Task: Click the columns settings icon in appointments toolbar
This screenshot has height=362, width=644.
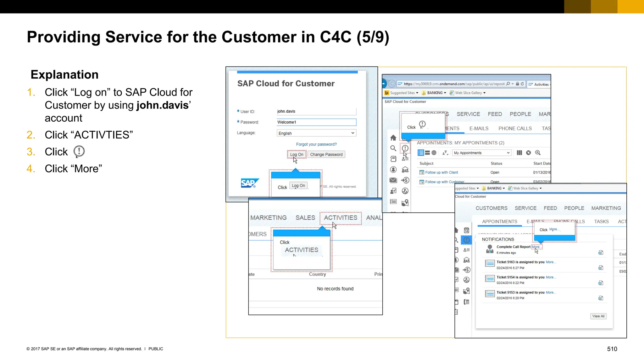Action: 519,153
